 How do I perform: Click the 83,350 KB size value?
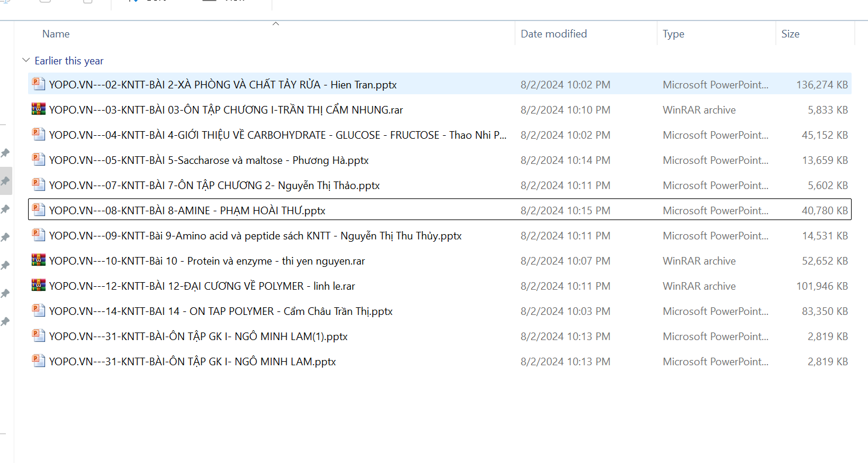pos(825,311)
